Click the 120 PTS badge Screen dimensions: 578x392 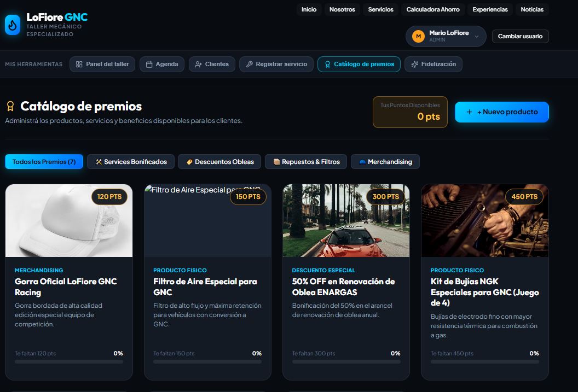[x=109, y=197]
